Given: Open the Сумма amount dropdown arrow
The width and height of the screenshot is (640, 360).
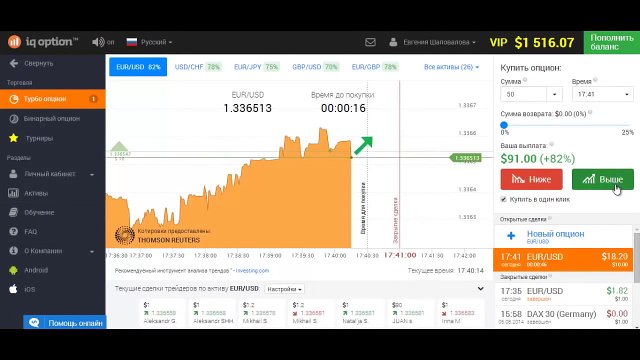Looking at the screenshot, I should point(554,94).
